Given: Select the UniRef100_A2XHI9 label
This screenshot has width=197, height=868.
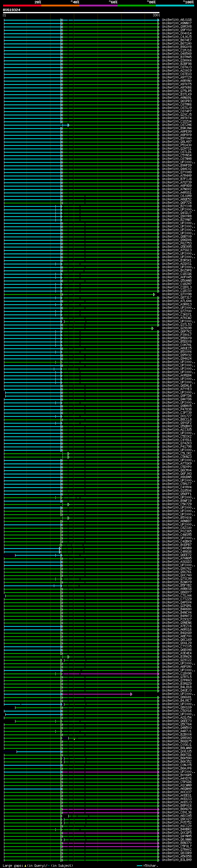Looking at the screenshot, I should point(177,71).
